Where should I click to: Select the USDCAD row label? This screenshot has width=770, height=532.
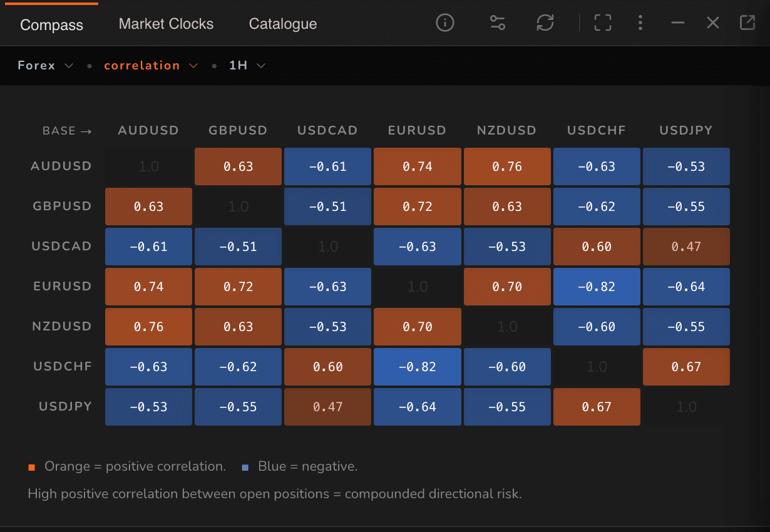61,246
